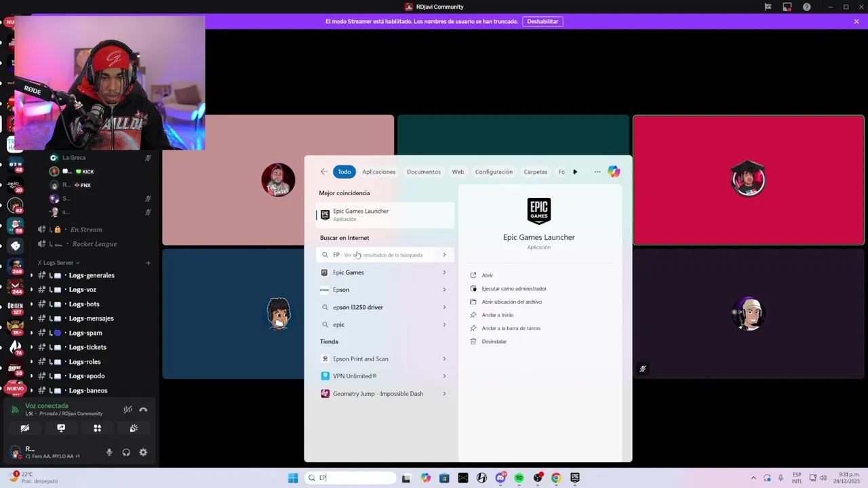This screenshot has width=868, height=488.
Task: Show hidden system tray icons chevron
Action: [x=753, y=478]
